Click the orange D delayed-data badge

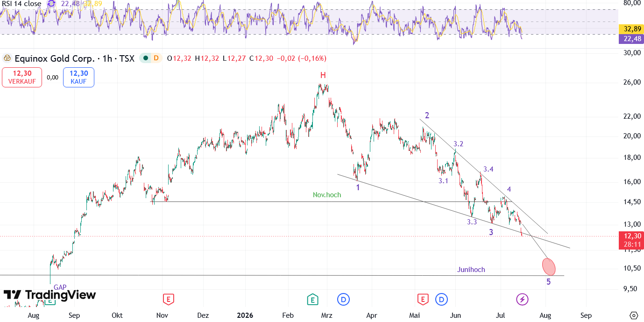point(156,58)
